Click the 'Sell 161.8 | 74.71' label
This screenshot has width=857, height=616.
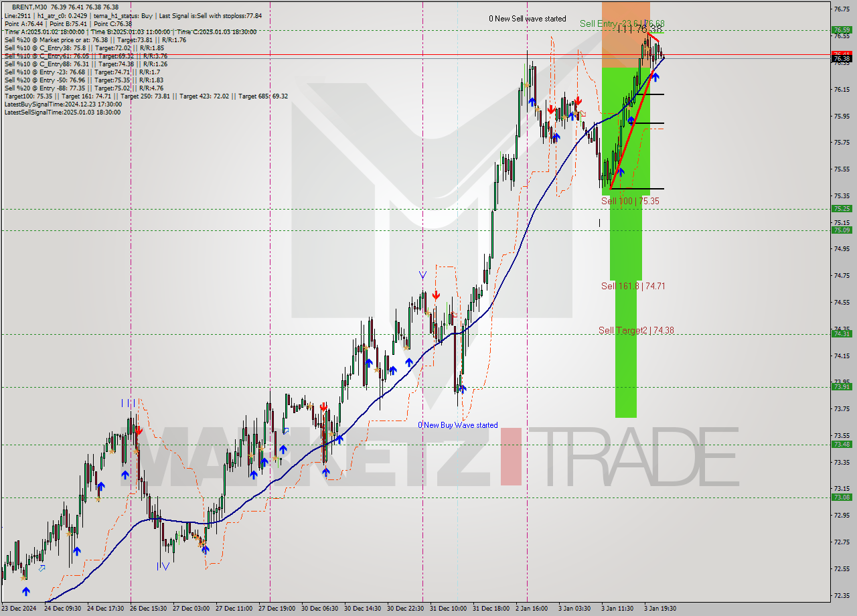[x=633, y=286]
